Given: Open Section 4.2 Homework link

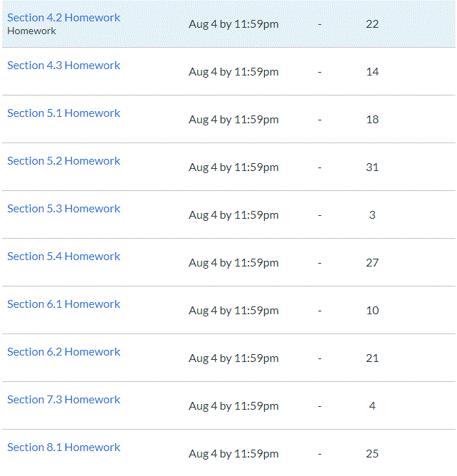Looking at the screenshot, I should coord(63,18).
